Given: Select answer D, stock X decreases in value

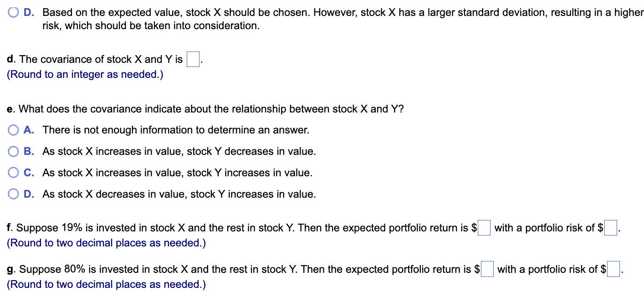Looking at the screenshot, I should click(x=13, y=194).
